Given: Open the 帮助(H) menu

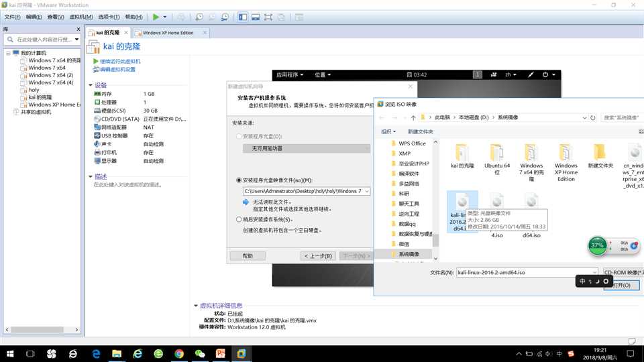Looking at the screenshot, I should pos(134,17).
